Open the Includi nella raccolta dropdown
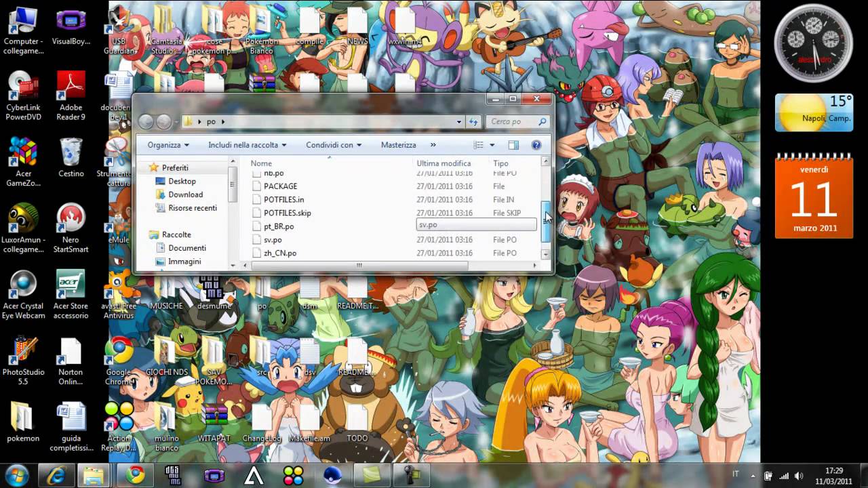The height and width of the screenshot is (488, 868). pos(248,145)
